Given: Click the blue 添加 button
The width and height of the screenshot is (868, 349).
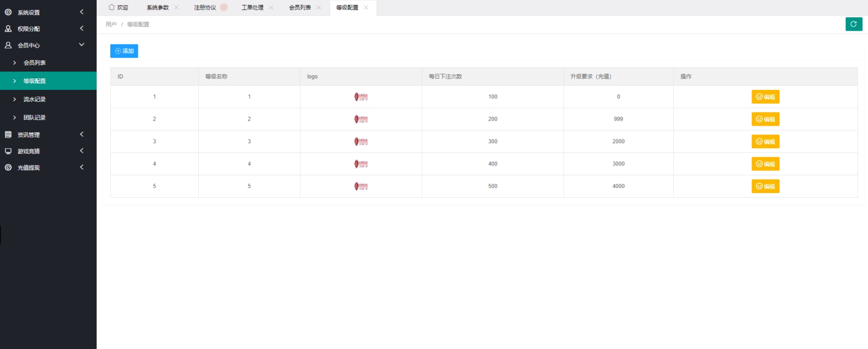Looking at the screenshot, I should 124,51.
